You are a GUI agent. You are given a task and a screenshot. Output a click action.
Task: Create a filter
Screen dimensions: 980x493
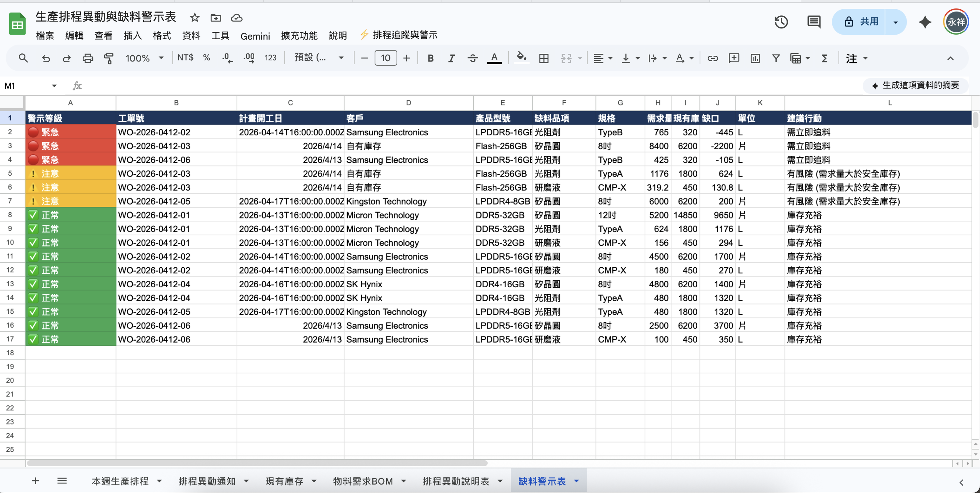click(776, 58)
